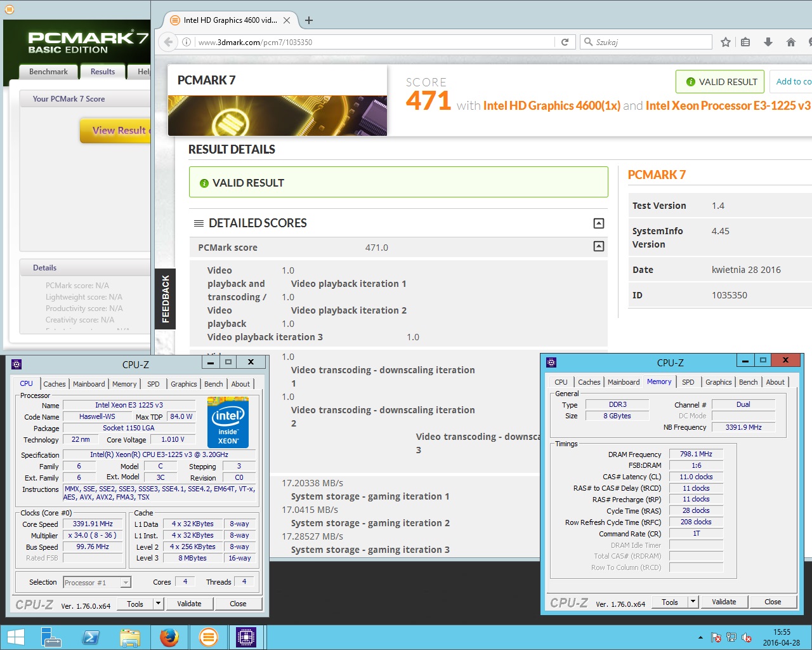Expand Tools dropdown arrow in right CPU-Z
The width and height of the screenshot is (812, 650).
coord(693,601)
